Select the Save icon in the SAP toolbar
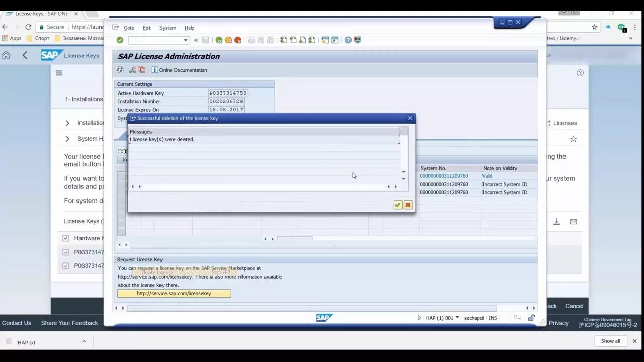The height and width of the screenshot is (362, 644). pos(206,40)
